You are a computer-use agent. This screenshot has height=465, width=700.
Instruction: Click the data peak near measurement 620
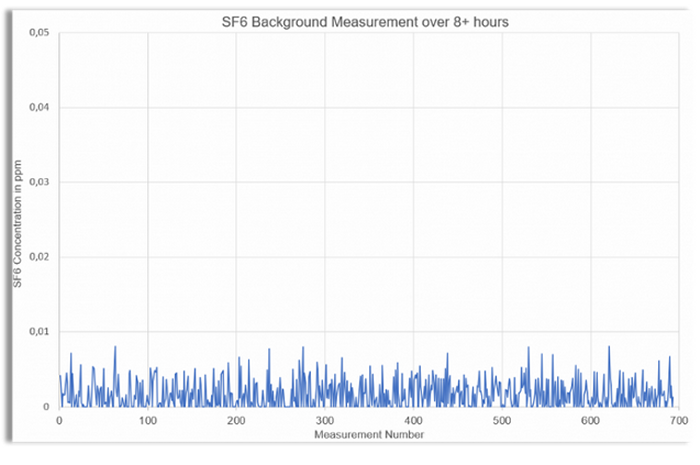609,349
